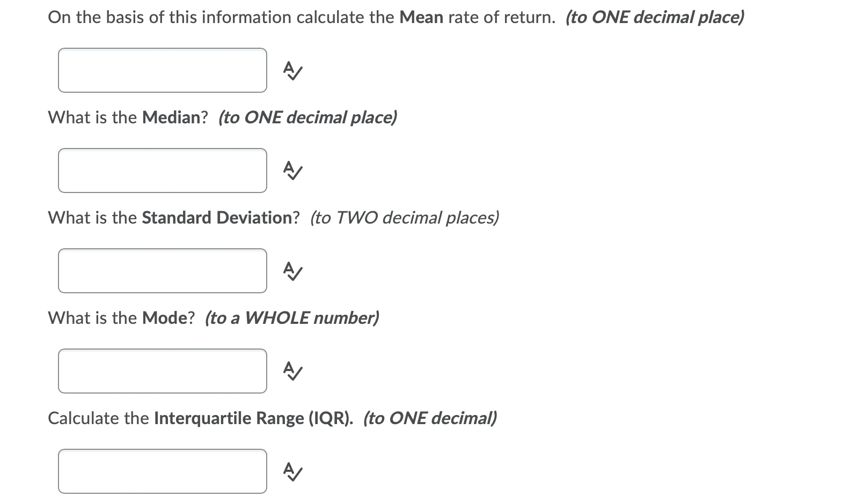Click the Interquartile Range (IQR) question text
The width and height of the screenshot is (850, 504).
coord(252,418)
